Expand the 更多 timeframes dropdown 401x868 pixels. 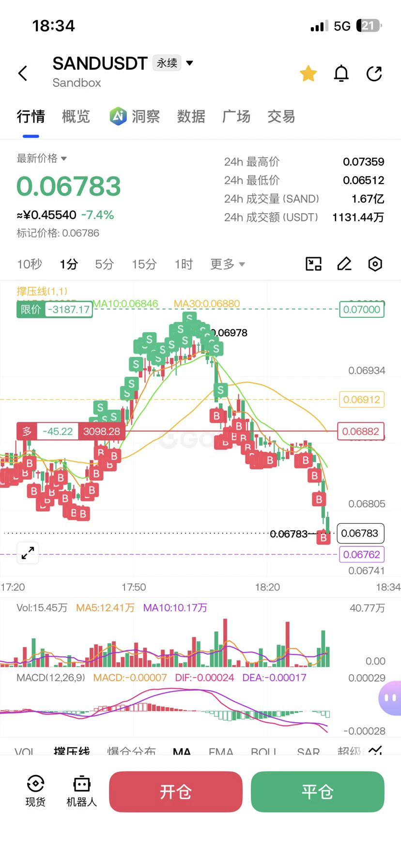coord(228,264)
